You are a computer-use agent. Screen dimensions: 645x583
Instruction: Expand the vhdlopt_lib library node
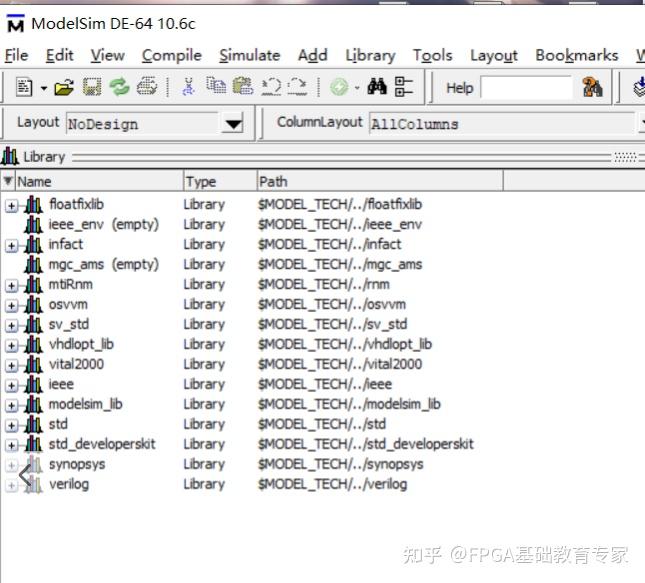pyautogui.click(x=12, y=346)
